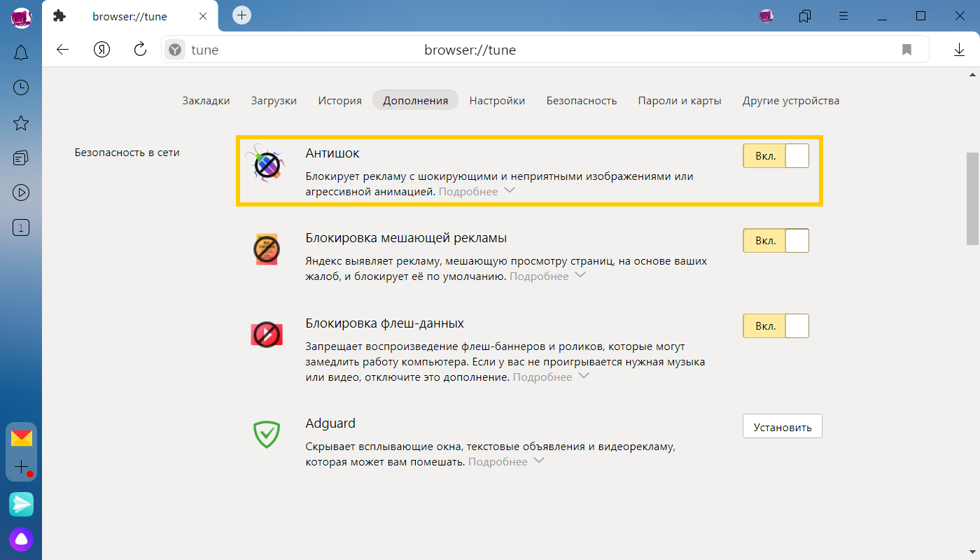Click Безопасность в сети section label

coord(127,152)
